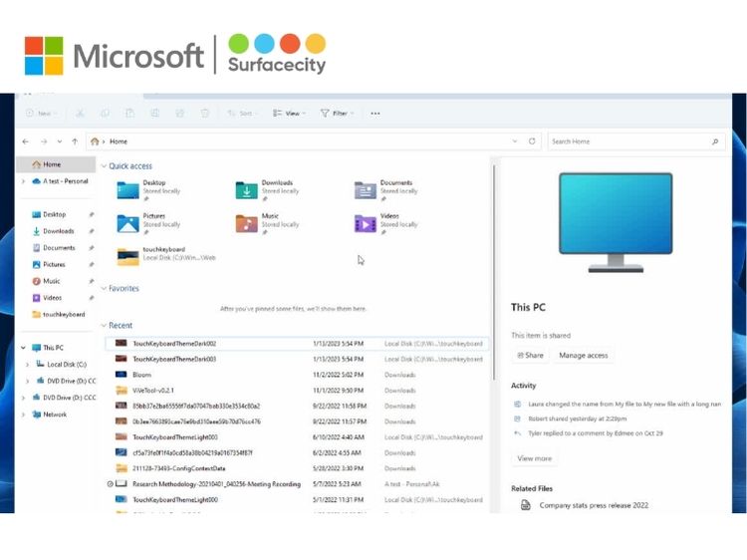Click the three-dot See more toolbar icon
Image resolution: width=747 pixels, height=560 pixels.
click(375, 114)
